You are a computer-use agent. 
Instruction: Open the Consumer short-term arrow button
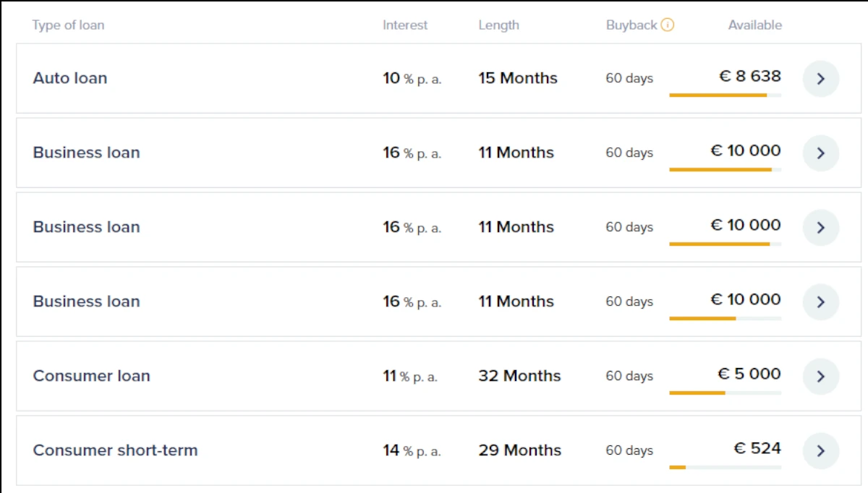tap(821, 451)
